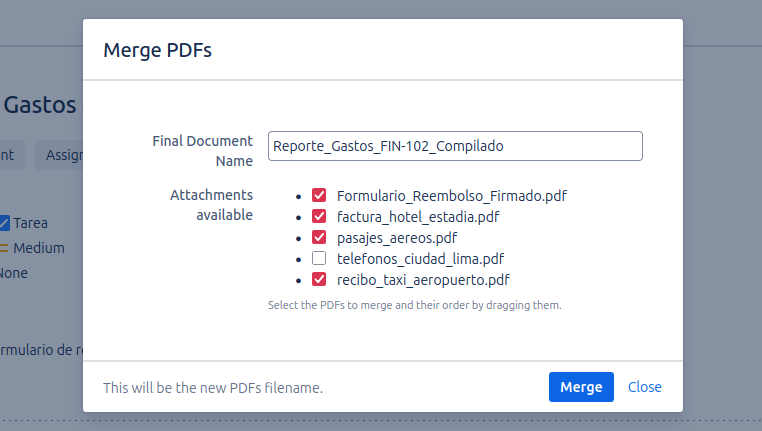Click the blue Merge button

(x=581, y=387)
